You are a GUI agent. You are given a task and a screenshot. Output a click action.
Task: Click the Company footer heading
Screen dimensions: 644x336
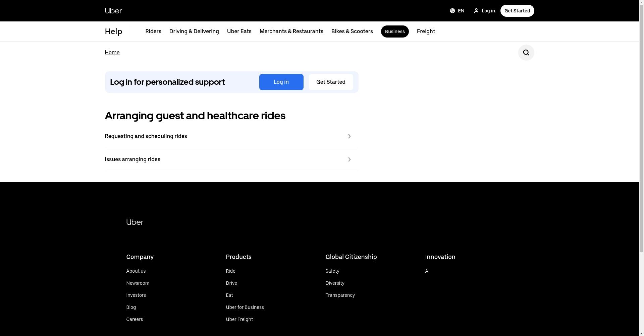point(140,257)
